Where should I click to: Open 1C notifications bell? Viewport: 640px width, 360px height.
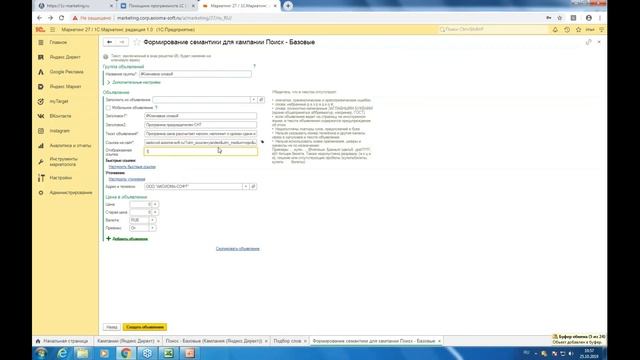coord(555,30)
